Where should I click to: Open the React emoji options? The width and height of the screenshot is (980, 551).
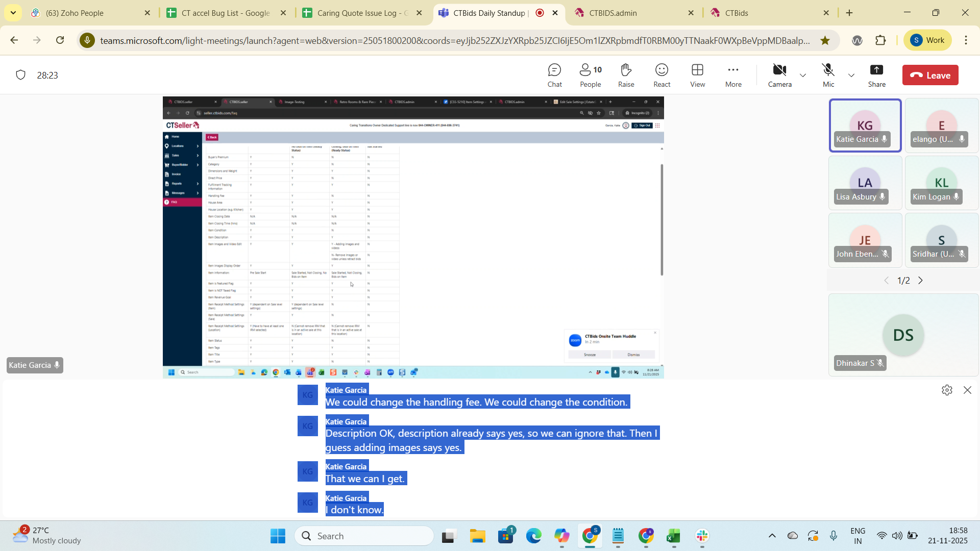[x=661, y=75]
